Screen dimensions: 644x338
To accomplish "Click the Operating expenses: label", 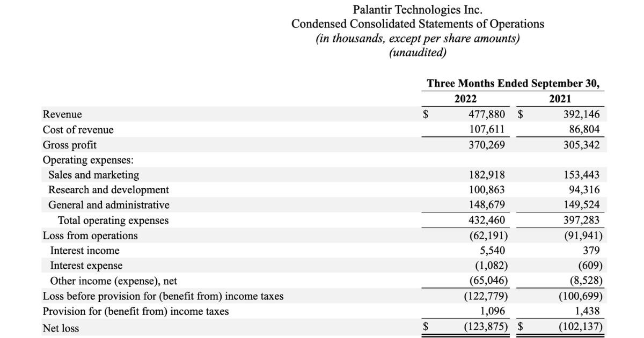I will 88,160.
